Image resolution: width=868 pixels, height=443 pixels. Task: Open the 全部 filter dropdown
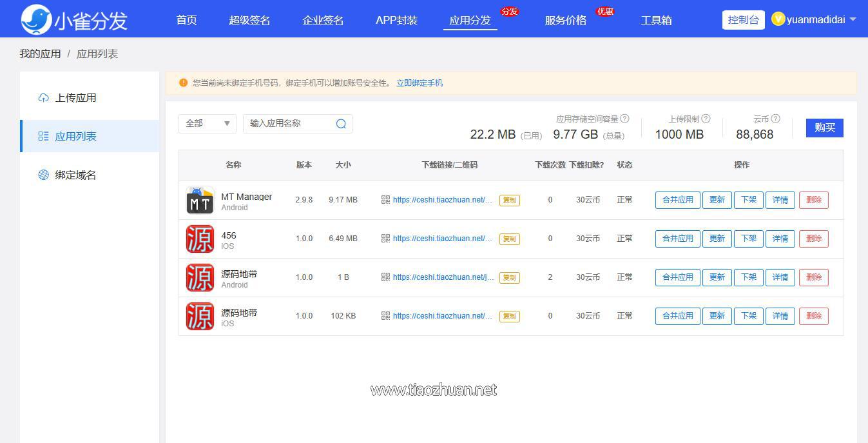click(207, 124)
